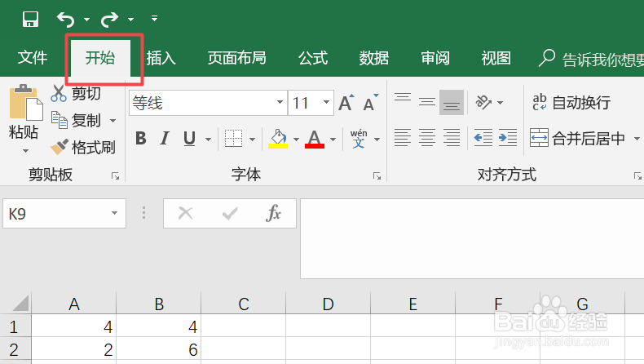Toggle italic formatting
The image size is (644, 364).
click(165, 139)
